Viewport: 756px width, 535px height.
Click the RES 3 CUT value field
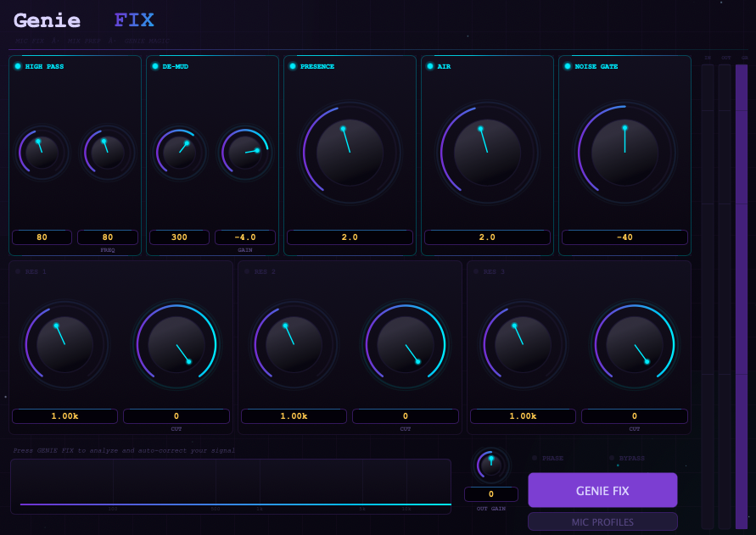tap(635, 416)
